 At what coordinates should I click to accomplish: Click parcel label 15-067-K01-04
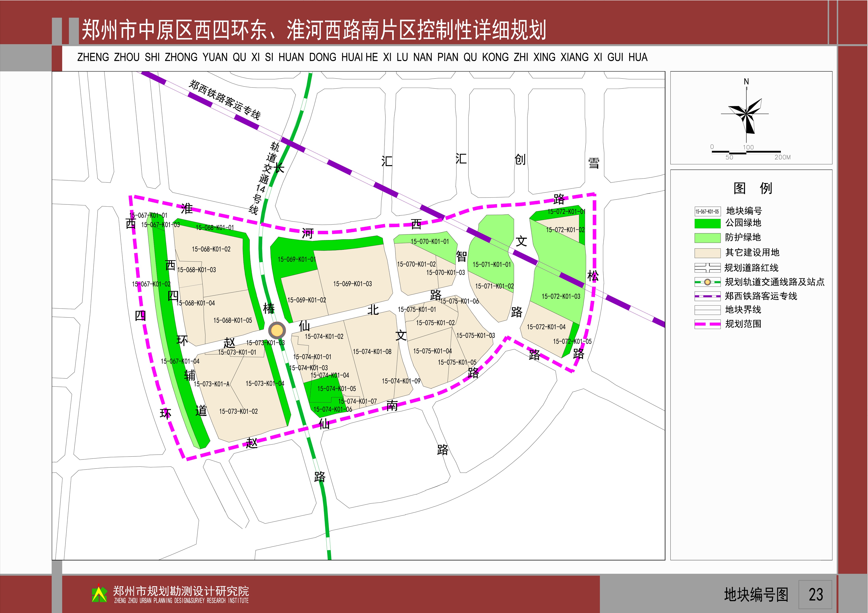tap(180, 361)
